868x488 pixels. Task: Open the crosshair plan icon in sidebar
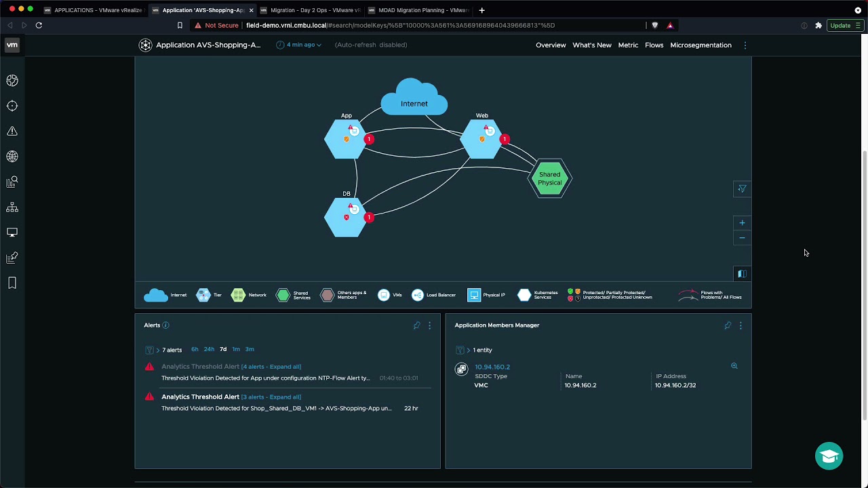coord(12,106)
